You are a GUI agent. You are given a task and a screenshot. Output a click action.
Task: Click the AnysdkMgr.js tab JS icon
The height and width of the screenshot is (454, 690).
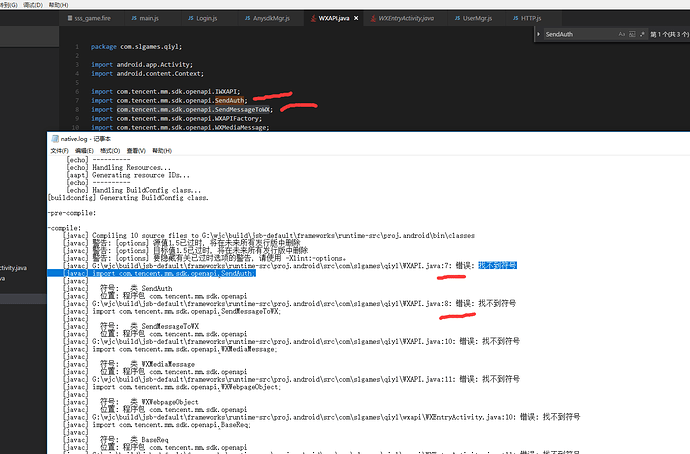(247, 18)
